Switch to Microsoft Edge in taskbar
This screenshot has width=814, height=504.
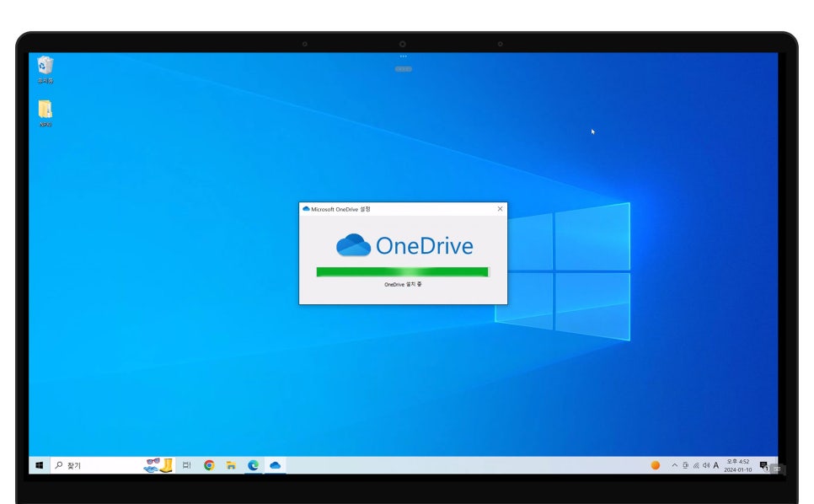pos(254,465)
